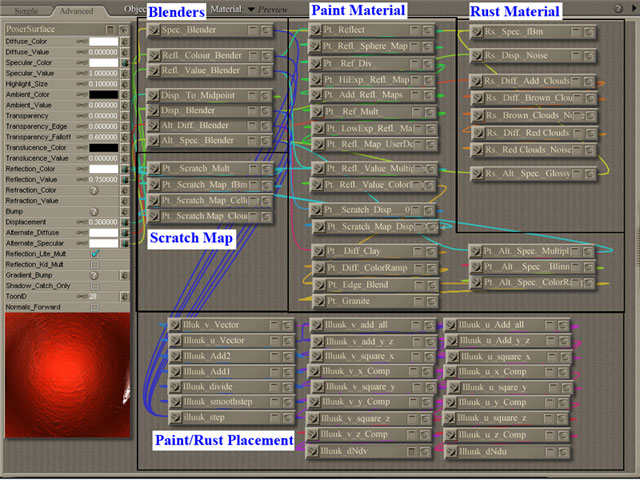The image size is (640, 480).
Task: Open the Material dropdown arrow
Action: [x=249, y=9]
